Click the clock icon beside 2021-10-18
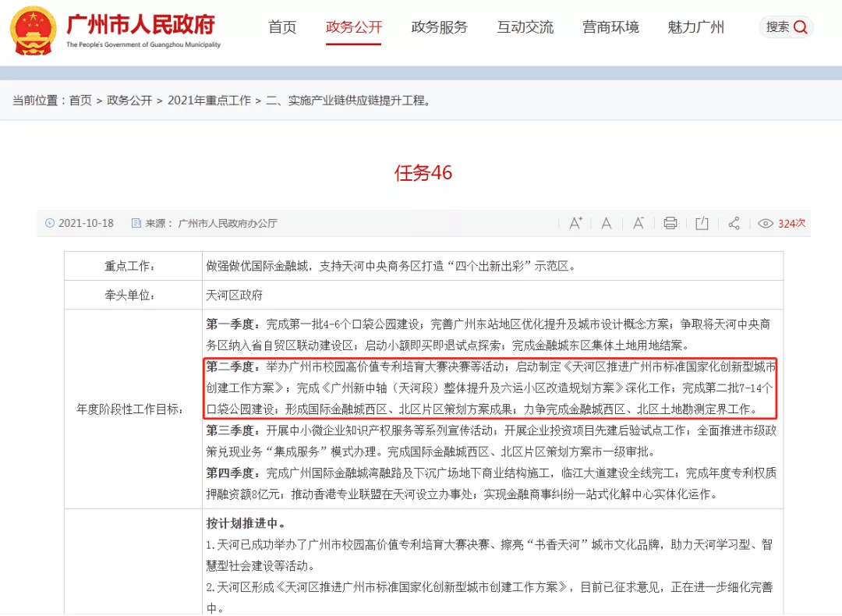Image resolution: width=842 pixels, height=616 pixels. pos(50,223)
